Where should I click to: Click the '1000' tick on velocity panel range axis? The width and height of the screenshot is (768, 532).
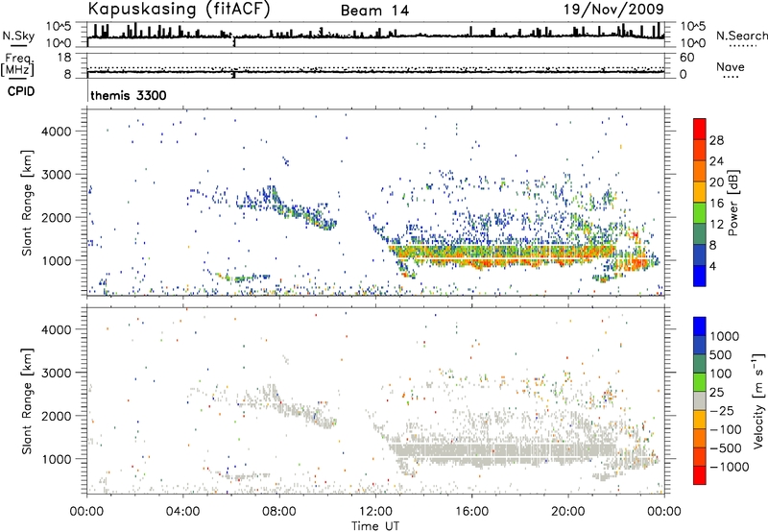(57, 459)
